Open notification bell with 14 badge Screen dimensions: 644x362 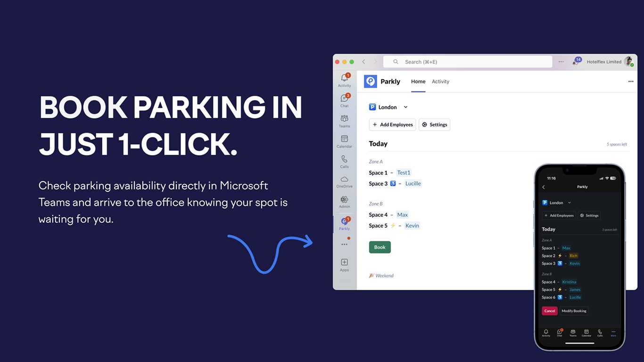point(576,61)
